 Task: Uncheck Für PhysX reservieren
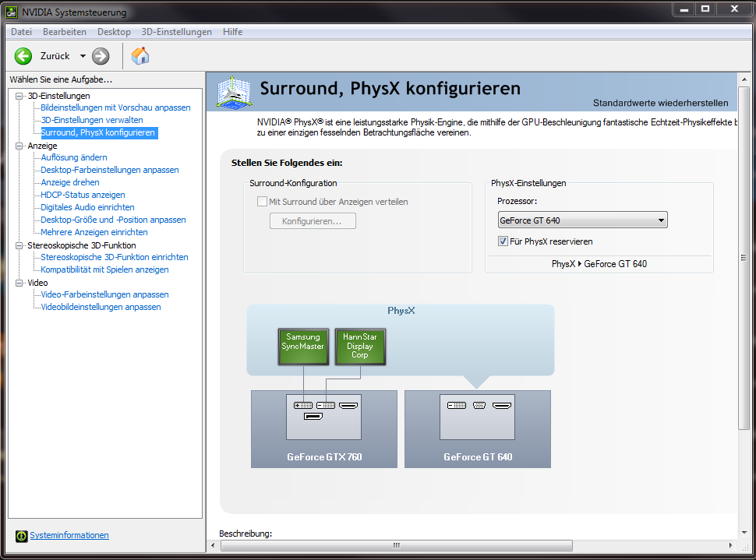tap(503, 241)
